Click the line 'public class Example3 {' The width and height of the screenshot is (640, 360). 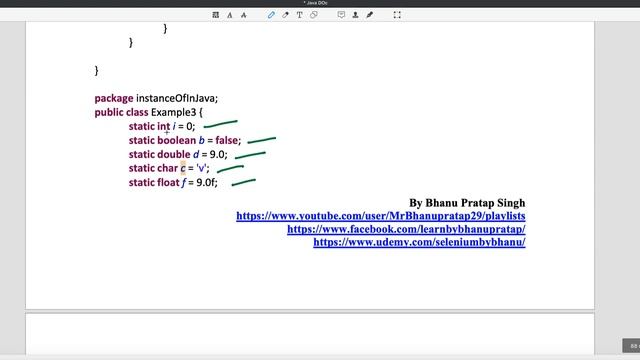[149, 112]
